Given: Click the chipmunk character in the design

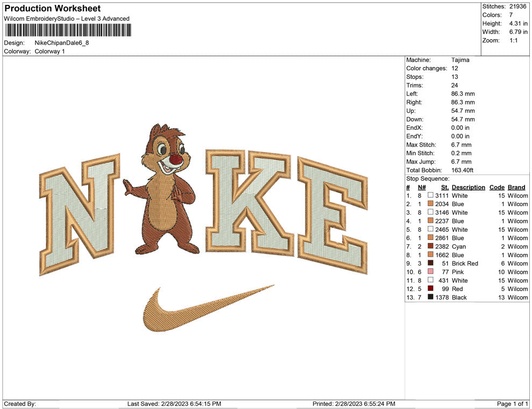Looking at the screenshot, I should pos(162,190).
